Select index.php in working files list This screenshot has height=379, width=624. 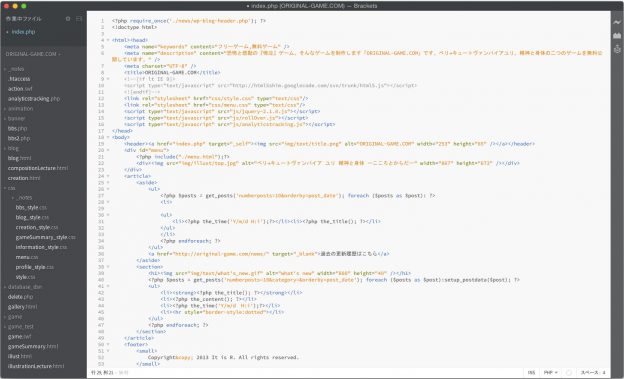pyautogui.click(x=23, y=32)
